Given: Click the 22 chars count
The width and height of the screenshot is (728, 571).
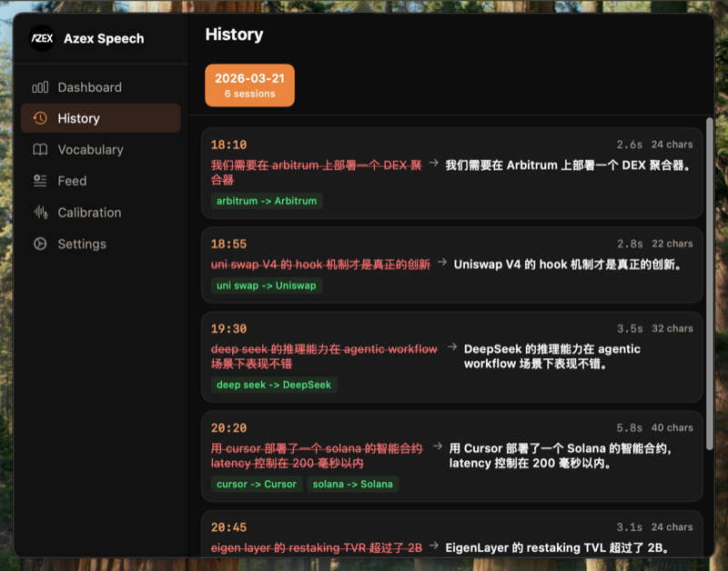Looking at the screenshot, I should pyautogui.click(x=672, y=244).
